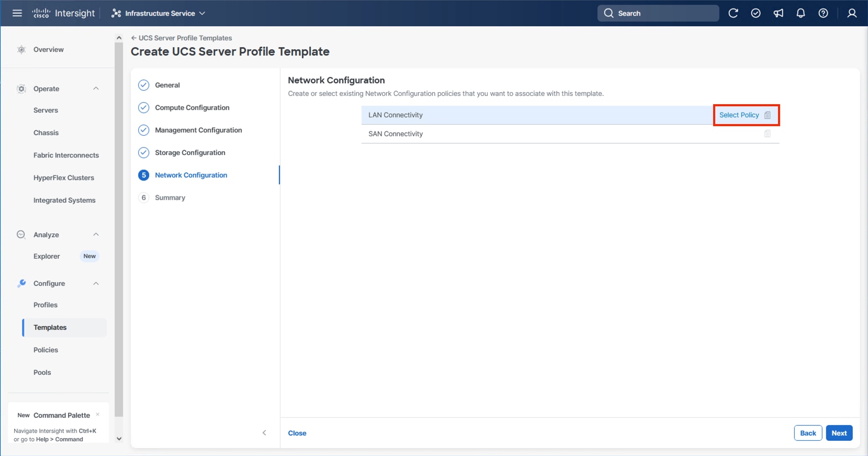
Task: Click the sidebar scrollbar down arrow
Action: coord(119,439)
